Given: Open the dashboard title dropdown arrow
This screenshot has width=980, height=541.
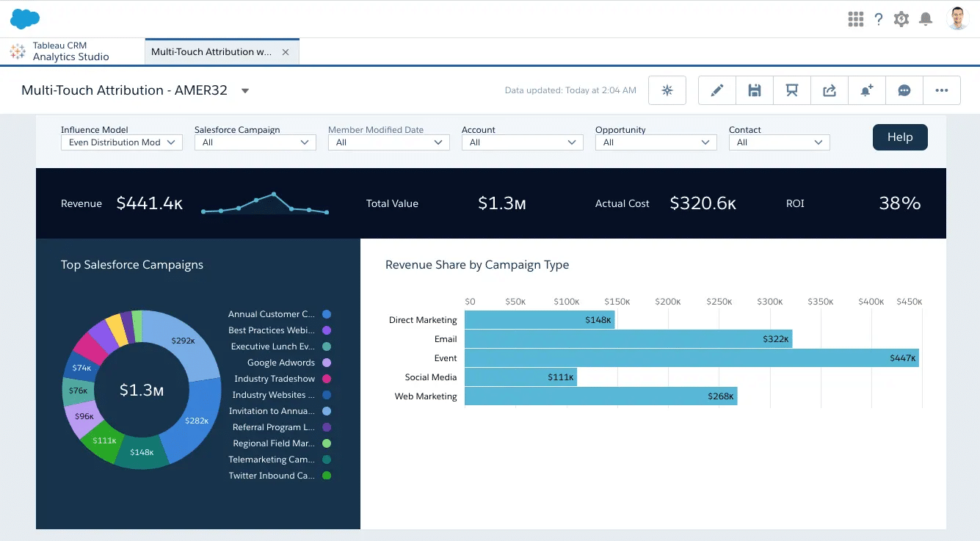Looking at the screenshot, I should tap(244, 90).
